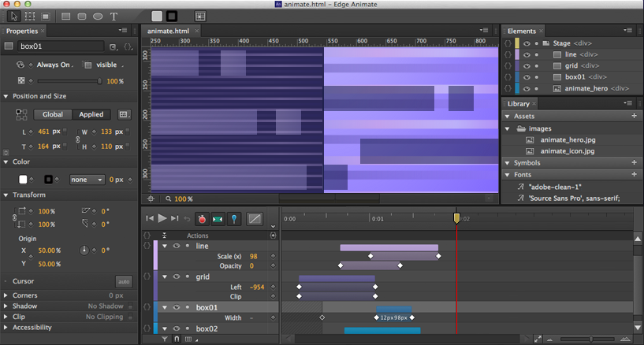
Task: Choose the Transform tool
Action: [x=29, y=16]
